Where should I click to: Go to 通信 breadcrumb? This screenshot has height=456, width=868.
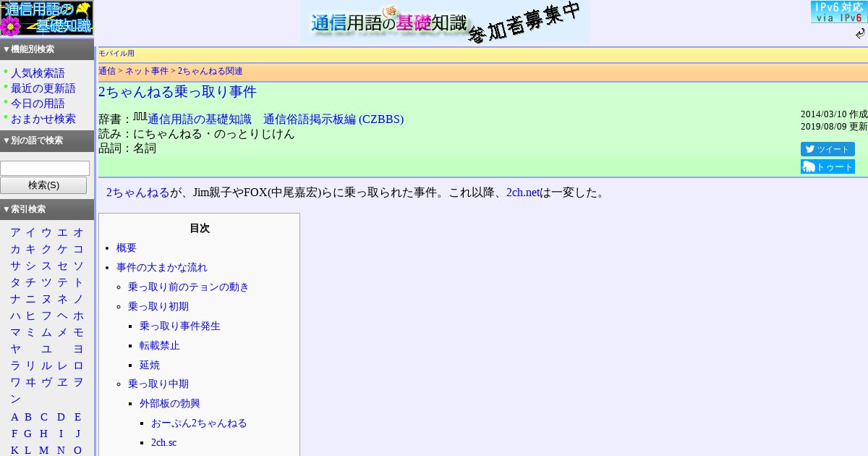point(107,71)
